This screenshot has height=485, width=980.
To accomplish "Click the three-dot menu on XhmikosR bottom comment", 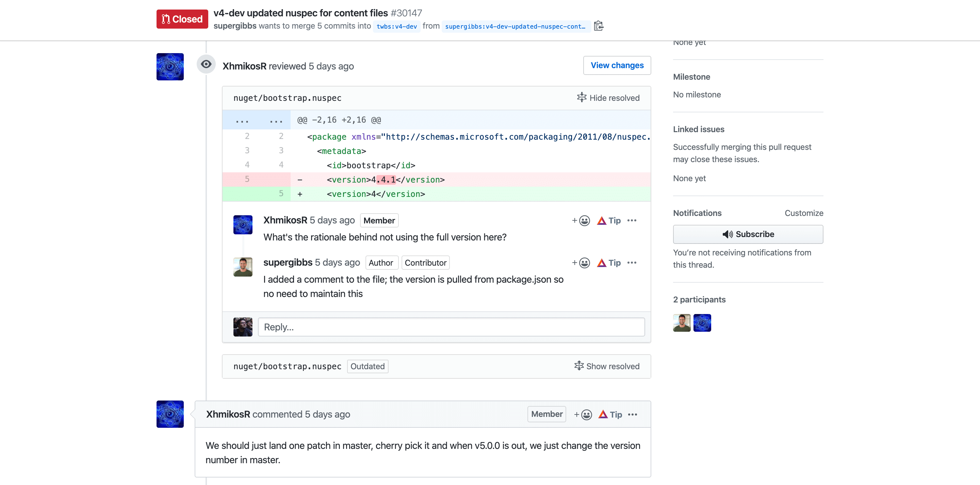I will coord(634,414).
